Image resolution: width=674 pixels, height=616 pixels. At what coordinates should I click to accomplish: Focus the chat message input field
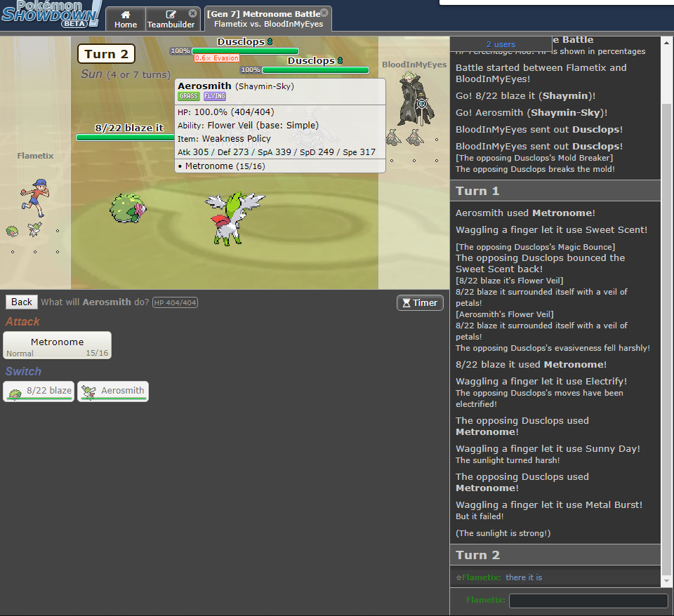(x=588, y=601)
